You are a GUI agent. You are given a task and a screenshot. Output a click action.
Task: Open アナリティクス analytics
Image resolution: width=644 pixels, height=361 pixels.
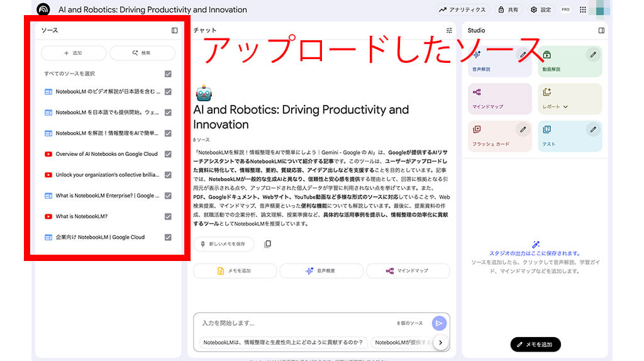tap(462, 9)
